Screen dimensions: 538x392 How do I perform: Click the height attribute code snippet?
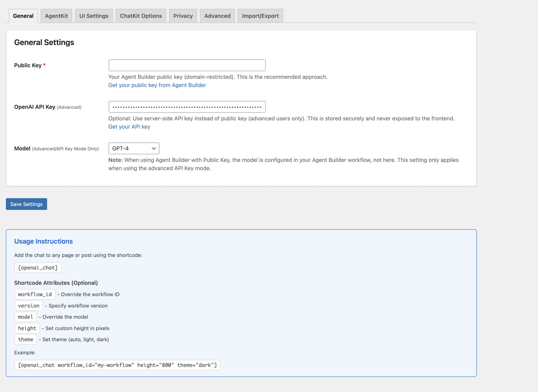click(27, 328)
